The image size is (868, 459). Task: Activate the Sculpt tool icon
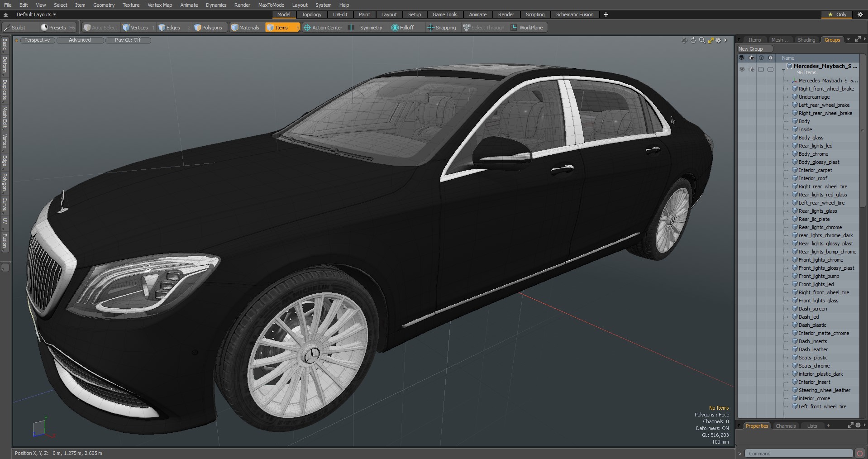click(6, 28)
